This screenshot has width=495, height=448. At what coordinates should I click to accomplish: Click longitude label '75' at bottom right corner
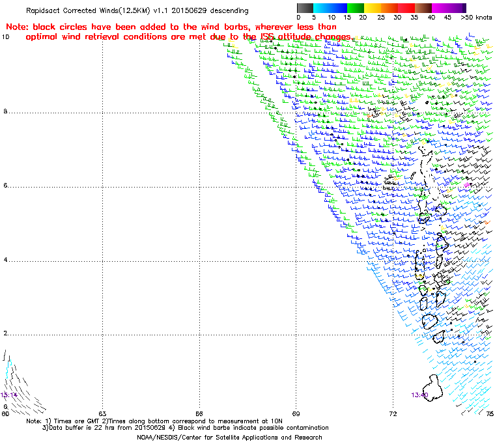[x=490, y=413]
